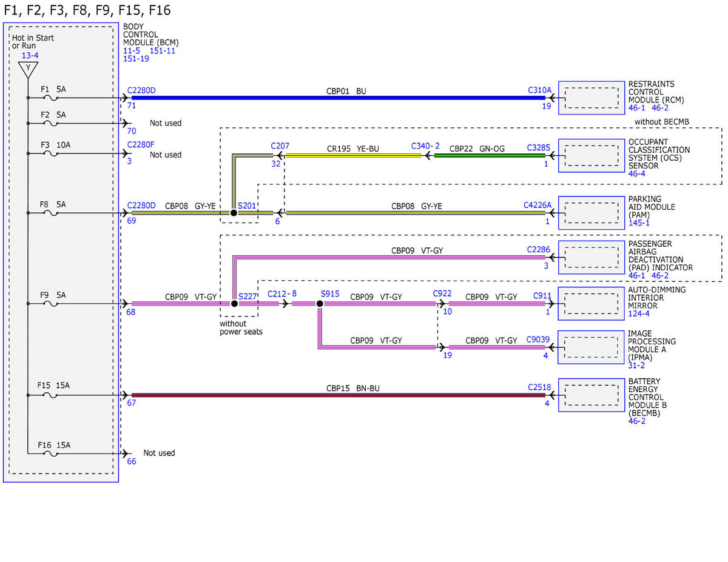Select the 'F3 10A' fuse label

tap(55, 146)
